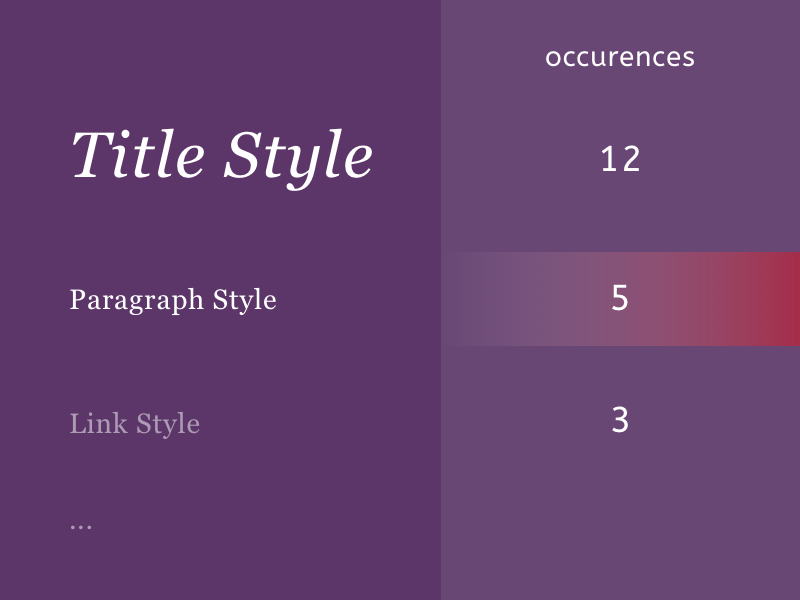Screen dimensions: 800x600
Task: Click the faded left part of highlighted row
Action: click(490, 299)
